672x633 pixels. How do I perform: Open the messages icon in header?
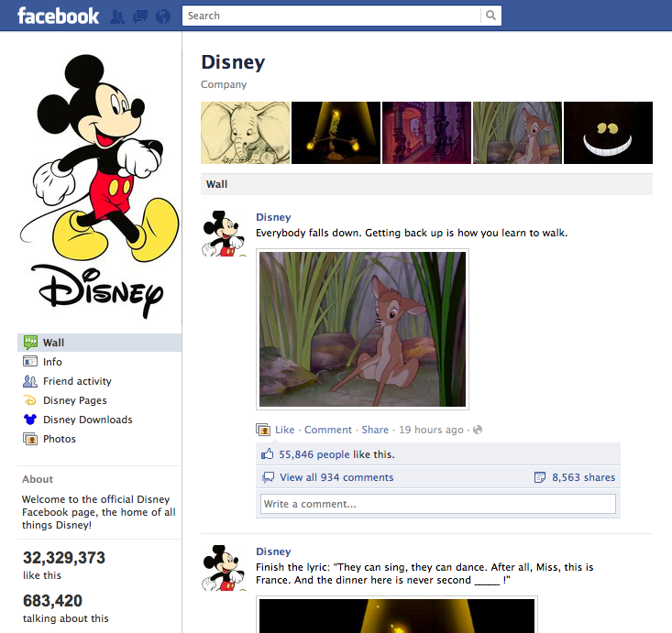tap(140, 16)
